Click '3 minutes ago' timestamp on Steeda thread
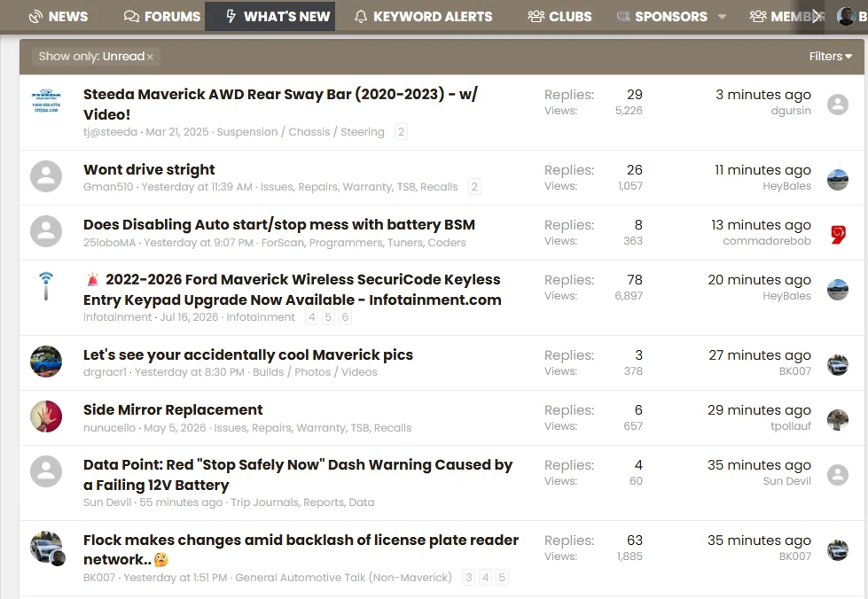Screen dimensions: 868x599 click(x=762, y=95)
